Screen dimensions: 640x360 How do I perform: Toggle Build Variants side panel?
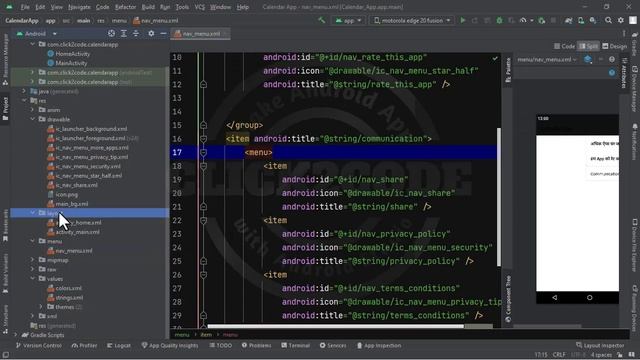point(5,273)
